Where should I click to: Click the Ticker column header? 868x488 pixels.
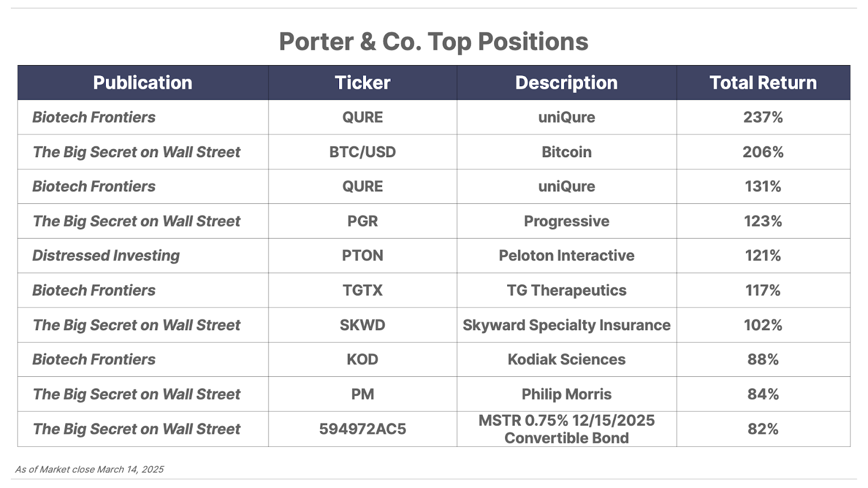click(362, 82)
